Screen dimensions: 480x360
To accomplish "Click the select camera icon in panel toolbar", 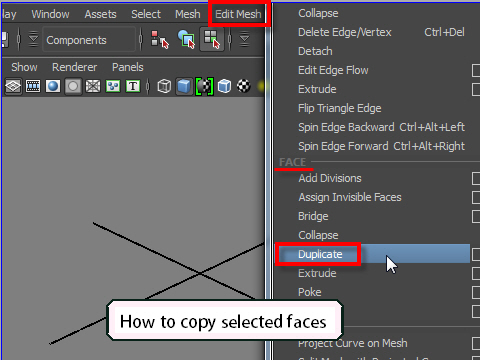I will (13, 86).
